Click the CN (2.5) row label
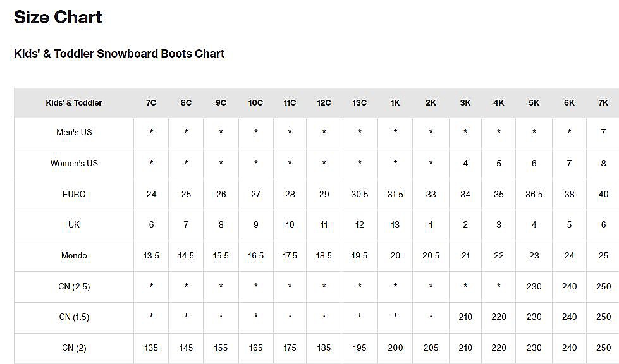The width and height of the screenshot is (619, 364). coord(74,287)
